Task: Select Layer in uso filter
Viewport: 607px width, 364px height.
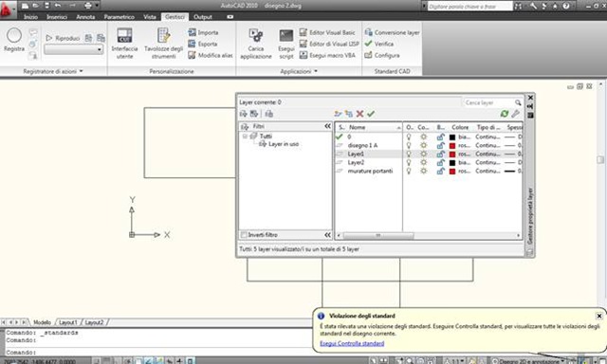Action: (x=284, y=144)
